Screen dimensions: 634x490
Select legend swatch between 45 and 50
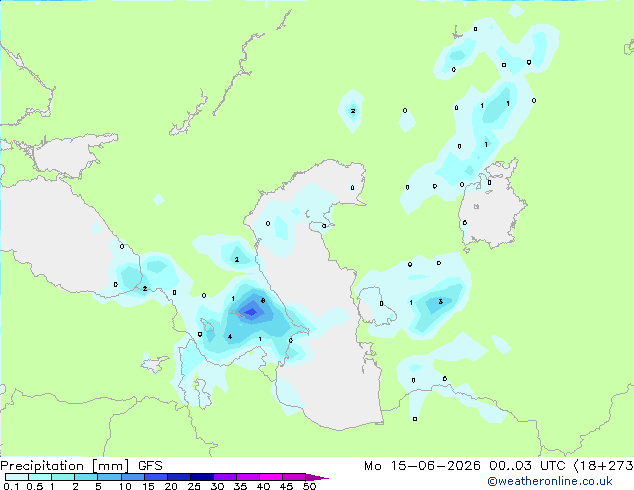[x=294, y=477]
